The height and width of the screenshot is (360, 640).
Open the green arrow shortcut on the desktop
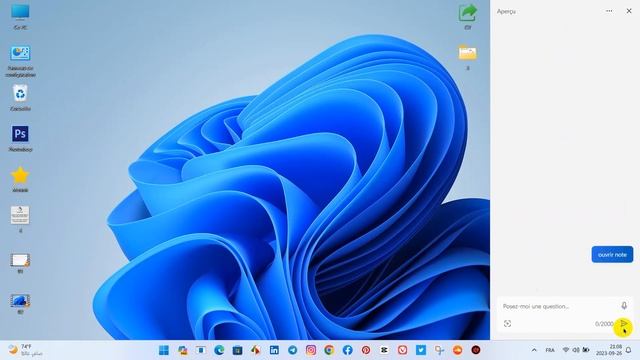point(468,16)
